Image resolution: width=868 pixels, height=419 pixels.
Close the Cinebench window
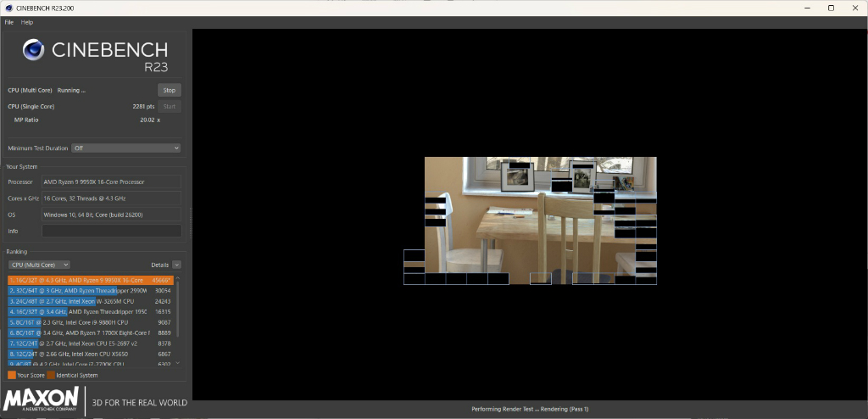855,8
